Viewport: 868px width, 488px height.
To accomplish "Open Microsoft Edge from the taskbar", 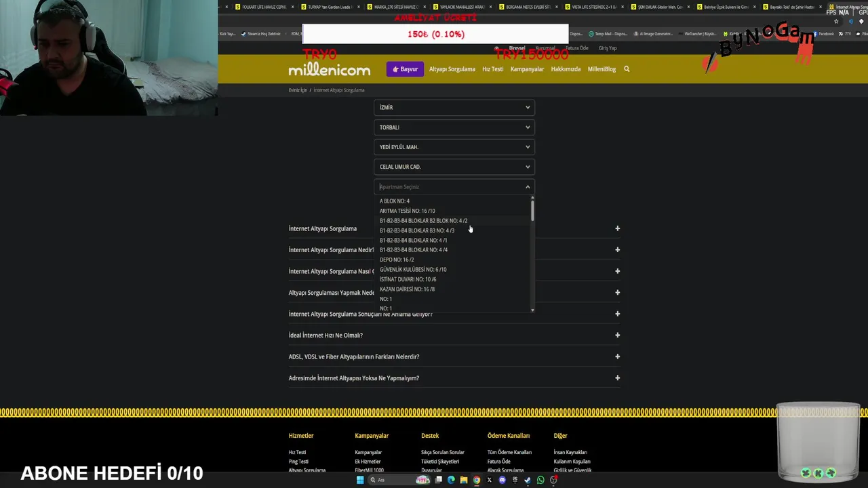I will (x=451, y=480).
